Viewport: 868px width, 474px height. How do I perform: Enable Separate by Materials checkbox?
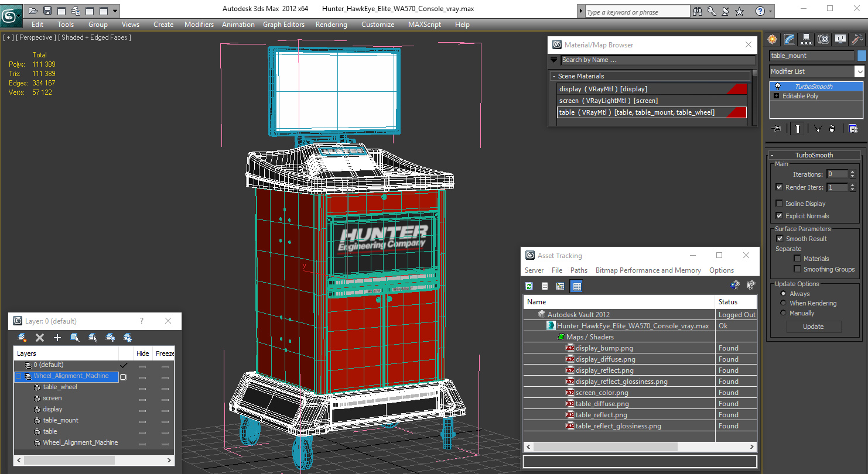pyautogui.click(x=797, y=259)
